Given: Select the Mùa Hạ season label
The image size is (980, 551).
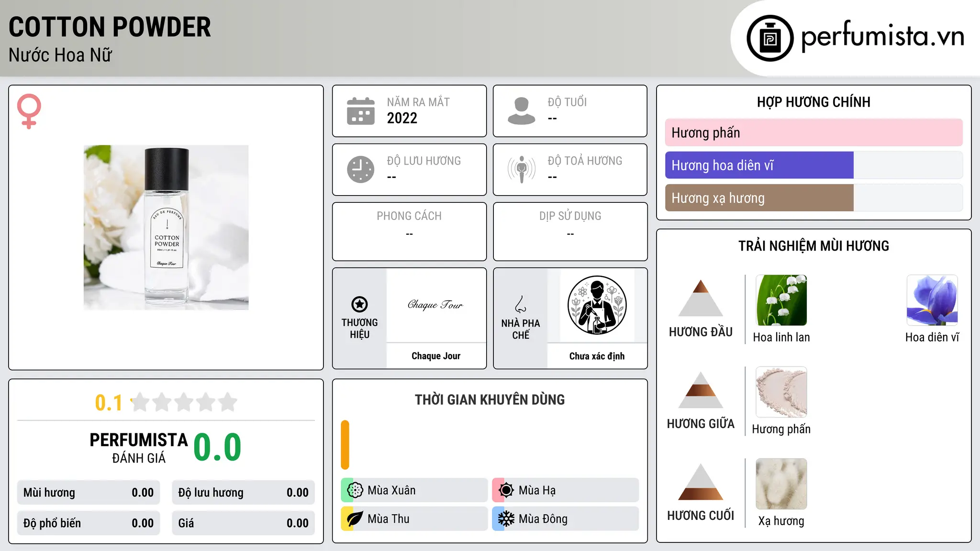Looking at the screenshot, I should 537,490.
